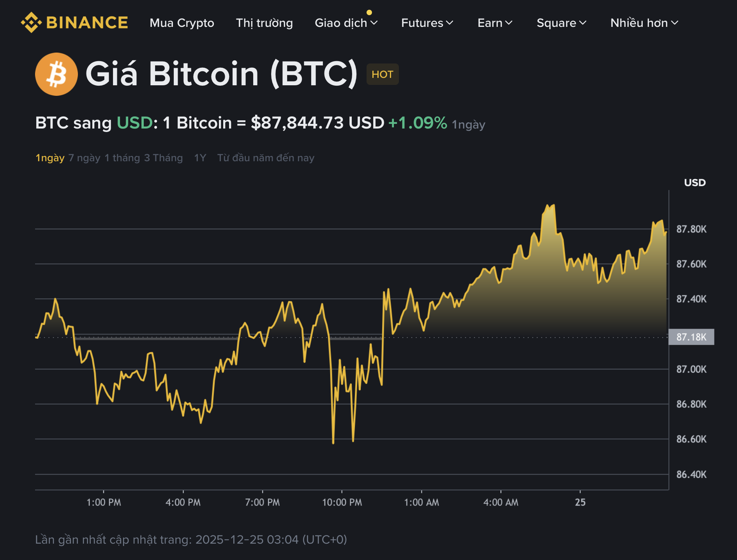Click the green +1.09% change indicator
737x560 pixels.
point(418,123)
